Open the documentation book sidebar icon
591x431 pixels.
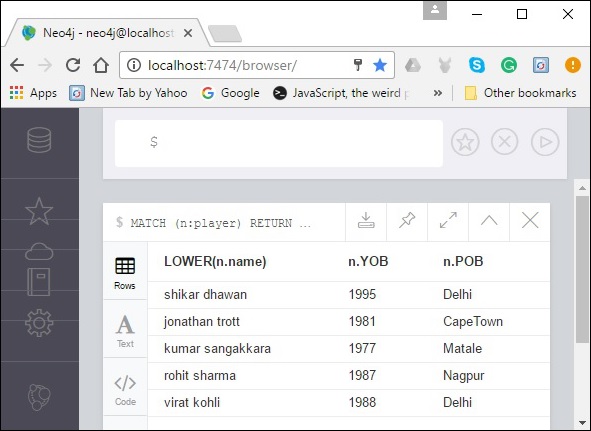[39, 282]
